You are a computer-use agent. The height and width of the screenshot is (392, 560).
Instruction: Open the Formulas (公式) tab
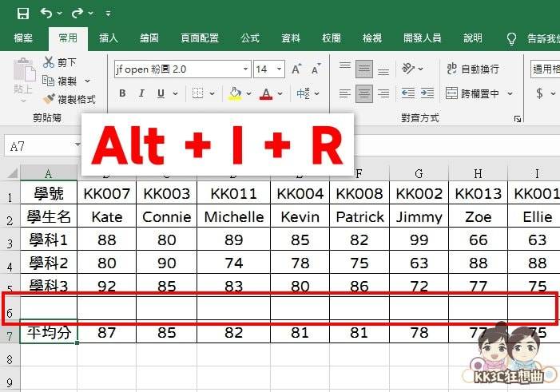tap(249, 38)
